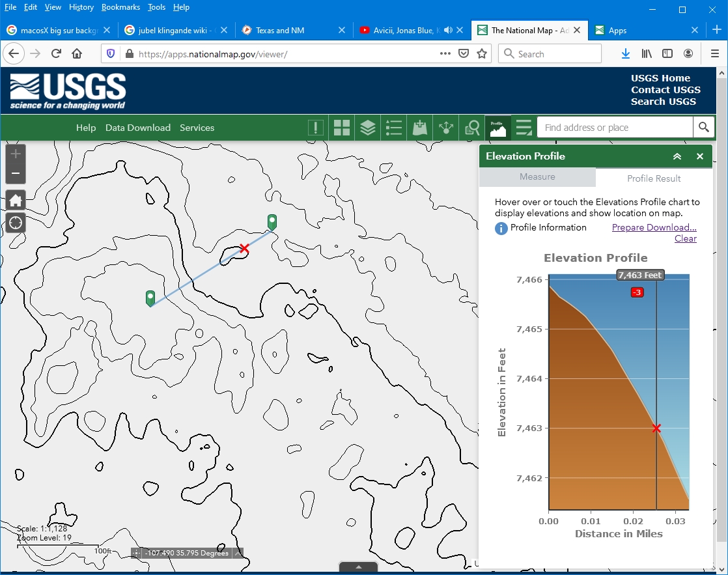Viewport: 728px width, 575px height.
Task: Click the Prepare Download link
Action: click(654, 227)
